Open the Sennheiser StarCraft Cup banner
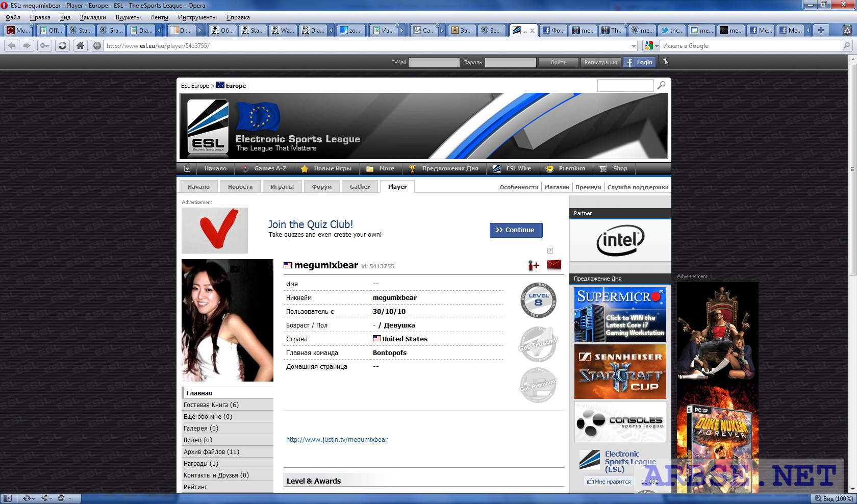 click(620, 372)
